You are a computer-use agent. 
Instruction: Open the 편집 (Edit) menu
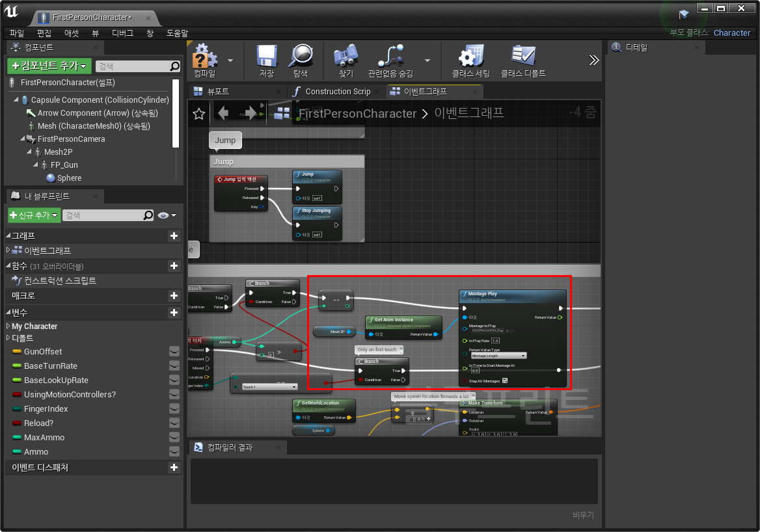point(44,33)
